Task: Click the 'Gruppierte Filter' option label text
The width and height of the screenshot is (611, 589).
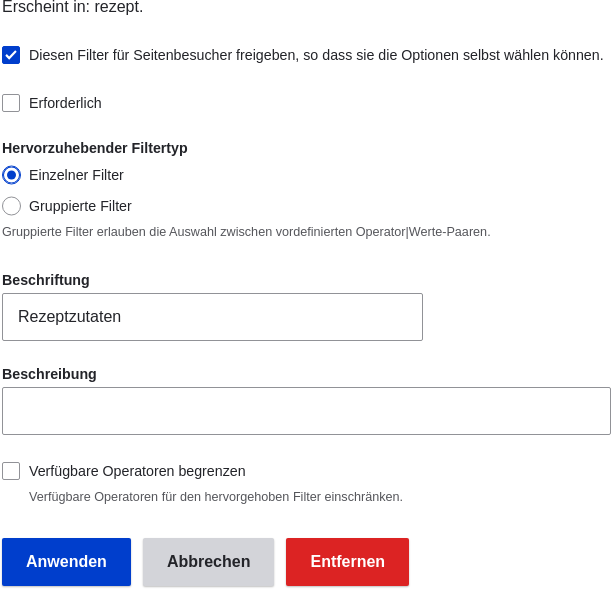Action: click(x=80, y=206)
